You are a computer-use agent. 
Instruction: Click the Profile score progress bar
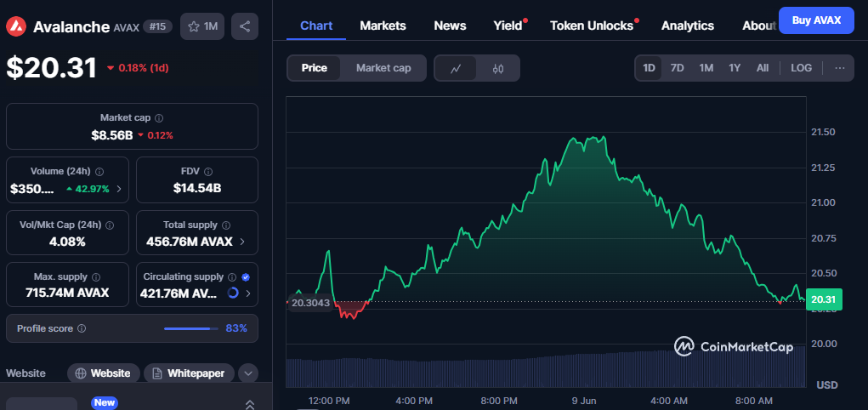click(191, 328)
